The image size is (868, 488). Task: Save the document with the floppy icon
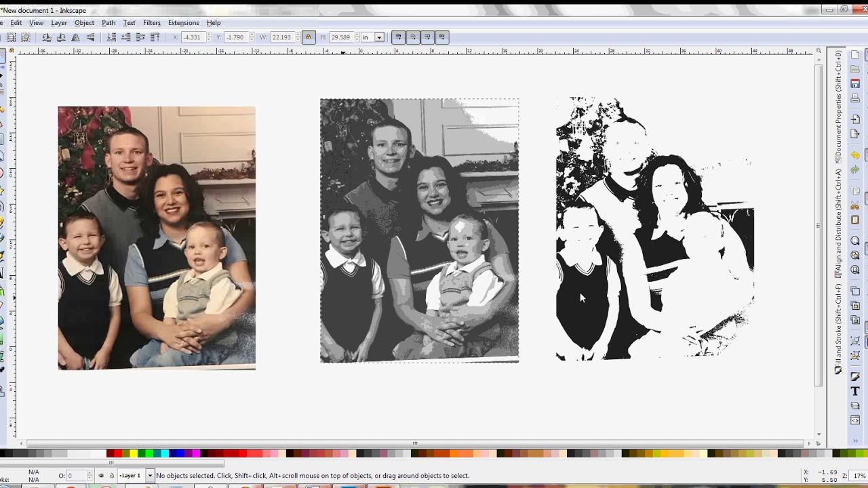[x=855, y=83]
